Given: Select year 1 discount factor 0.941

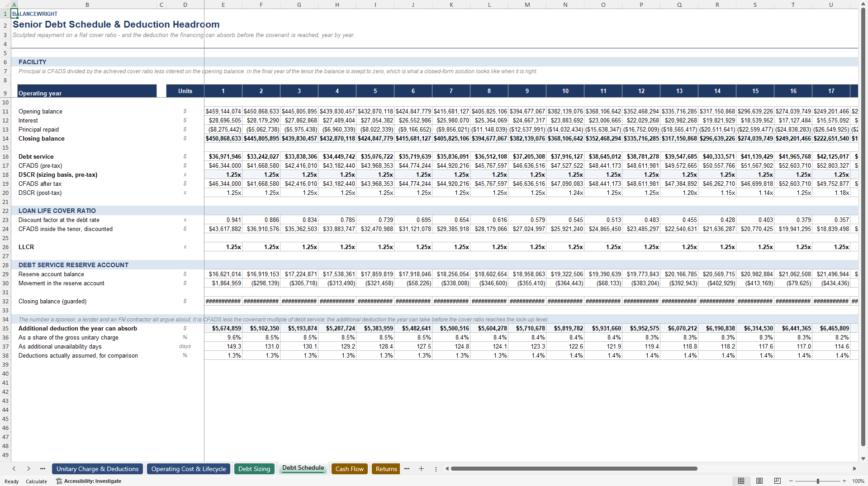Looking at the screenshot, I should 223,220.
